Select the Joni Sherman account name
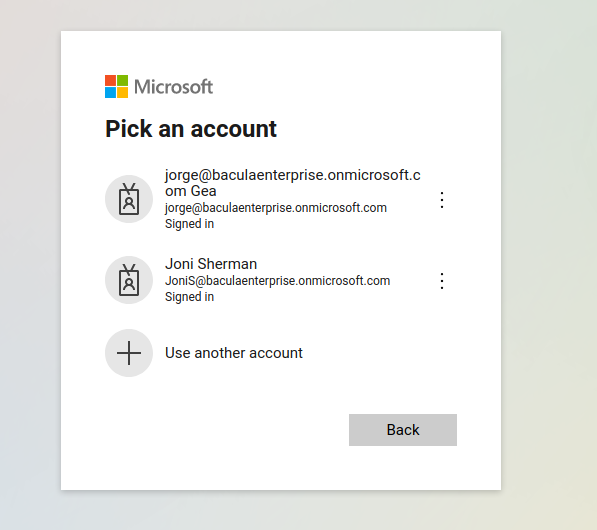 click(211, 264)
